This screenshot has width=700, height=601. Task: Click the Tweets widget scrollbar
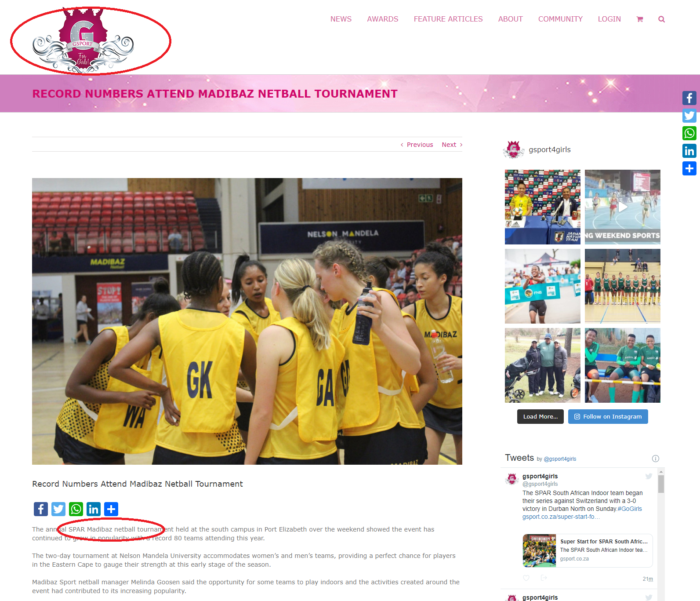(x=661, y=484)
